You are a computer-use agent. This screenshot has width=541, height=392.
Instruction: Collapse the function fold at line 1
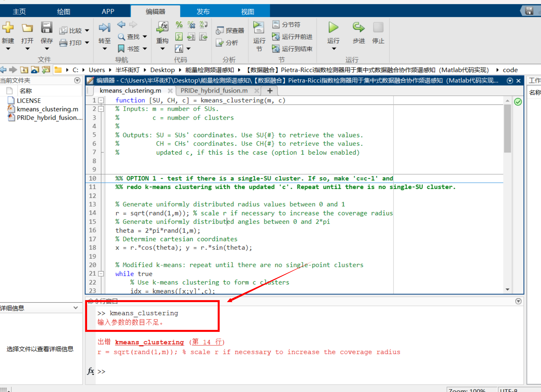(101, 100)
